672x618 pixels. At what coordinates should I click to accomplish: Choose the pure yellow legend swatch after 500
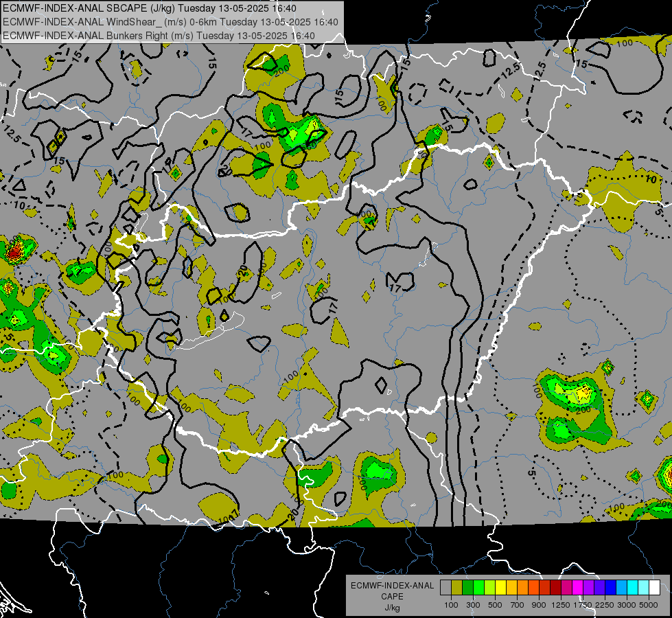[x=501, y=587]
